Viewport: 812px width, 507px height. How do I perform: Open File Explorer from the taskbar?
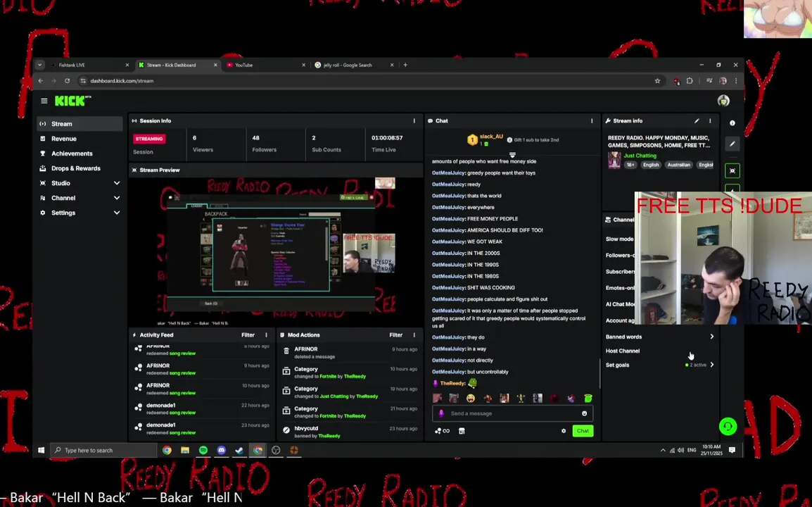tap(185, 450)
